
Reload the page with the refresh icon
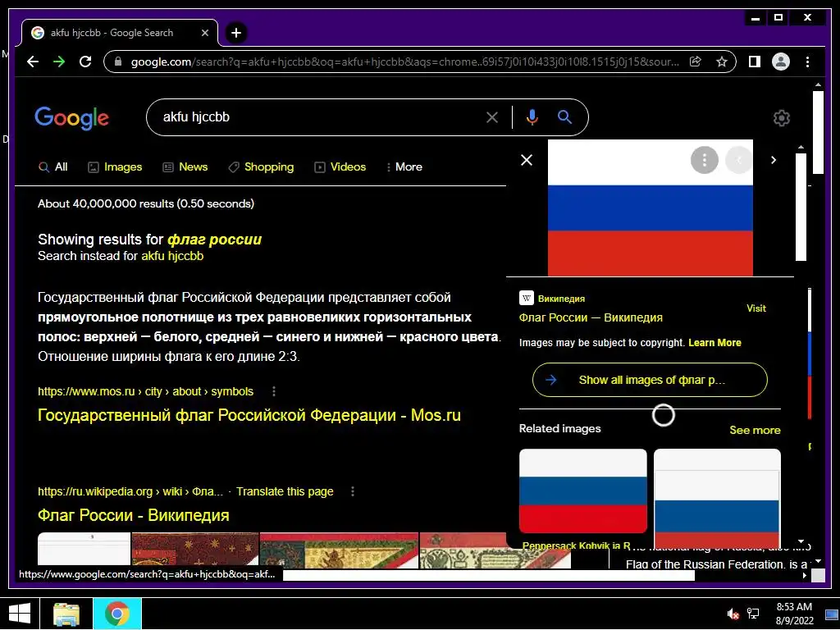coord(85,62)
